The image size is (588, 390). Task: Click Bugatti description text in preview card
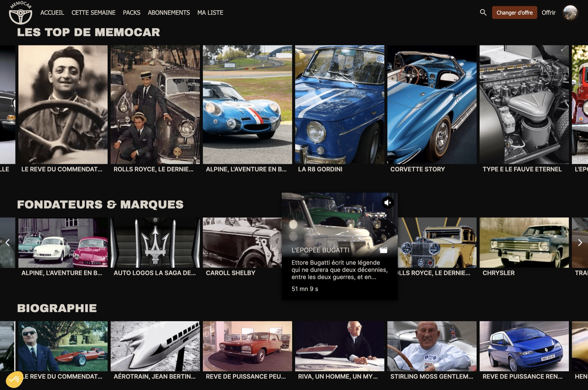[x=340, y=270]
